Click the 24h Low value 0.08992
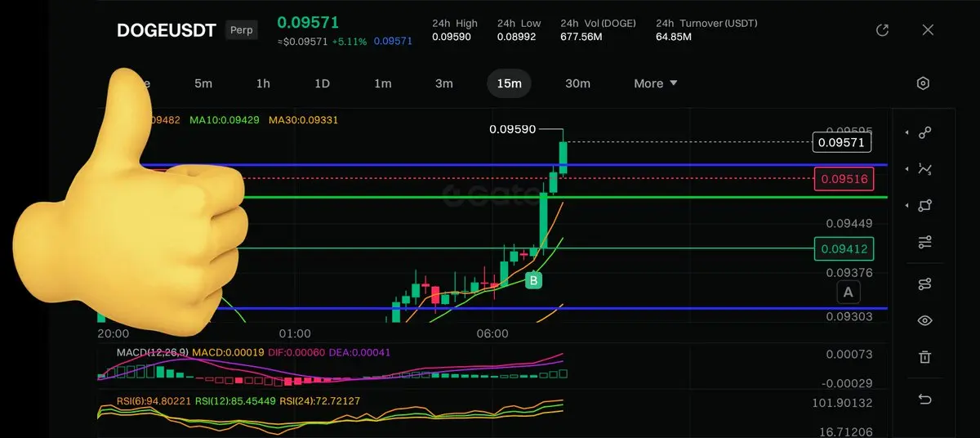Image resolution: width=980 pixels, height=438 pixels. (x=519, y=37)
